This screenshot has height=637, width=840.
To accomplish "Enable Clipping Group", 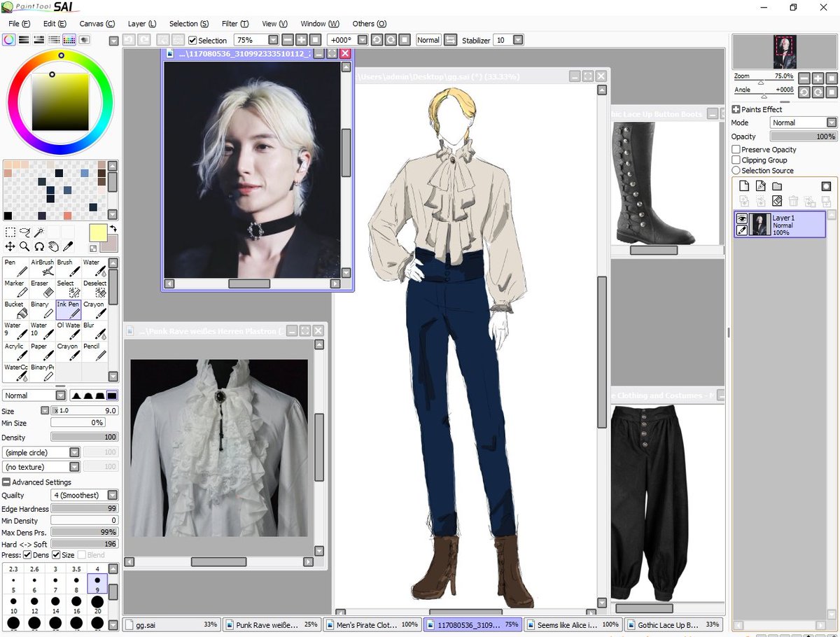I will tap(736, 160).
